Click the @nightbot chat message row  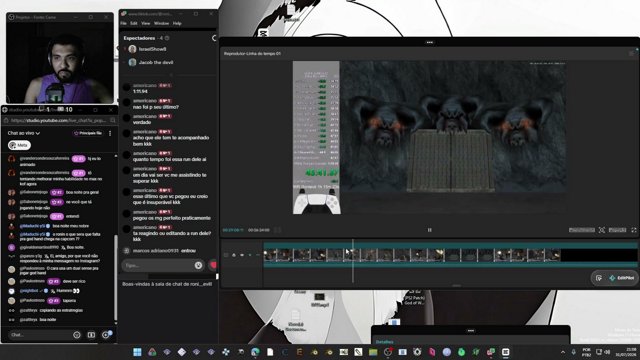[x=49, y=291]
